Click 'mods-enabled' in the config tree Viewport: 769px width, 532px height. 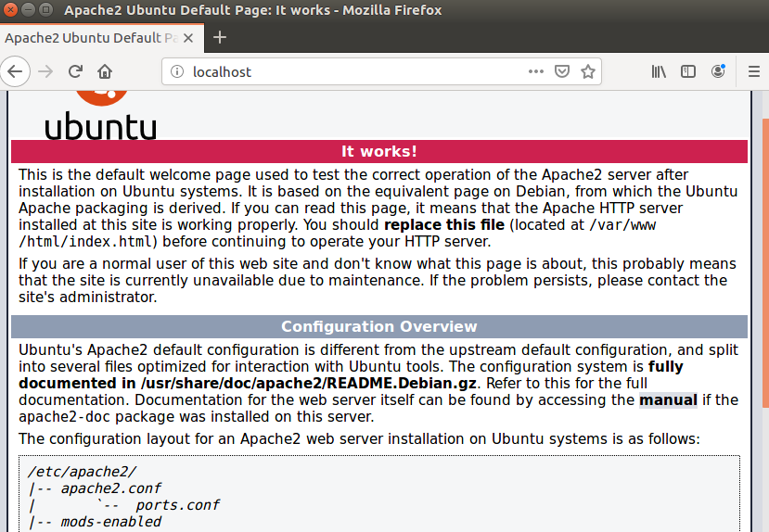110,522
